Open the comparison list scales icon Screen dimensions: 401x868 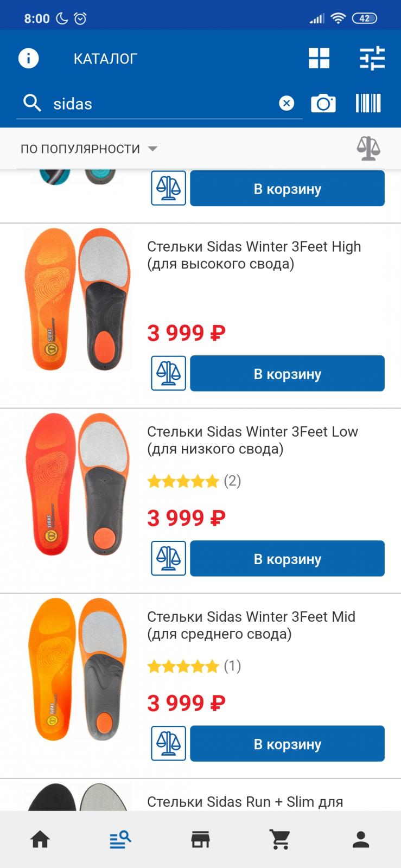[x=368, y=148]
